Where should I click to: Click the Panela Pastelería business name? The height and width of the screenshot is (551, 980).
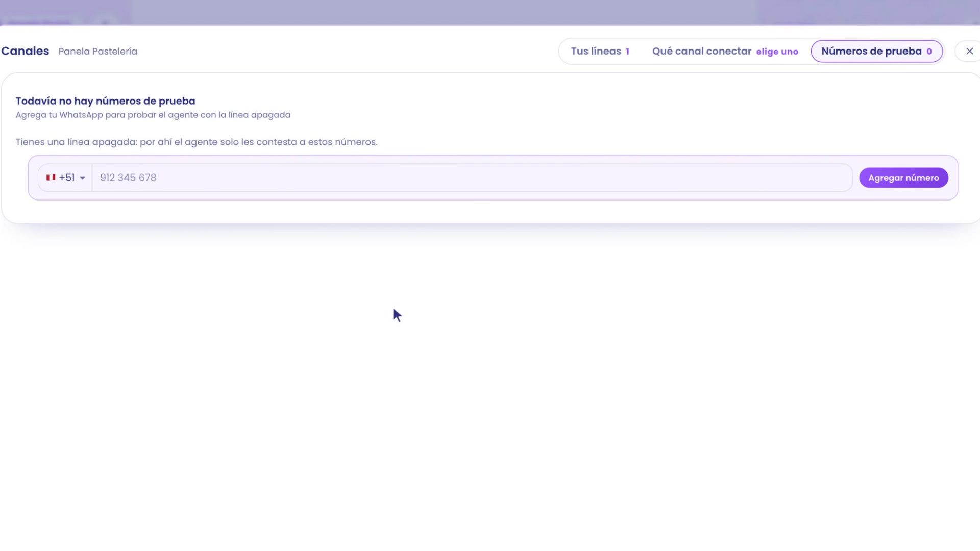(97, 52)
